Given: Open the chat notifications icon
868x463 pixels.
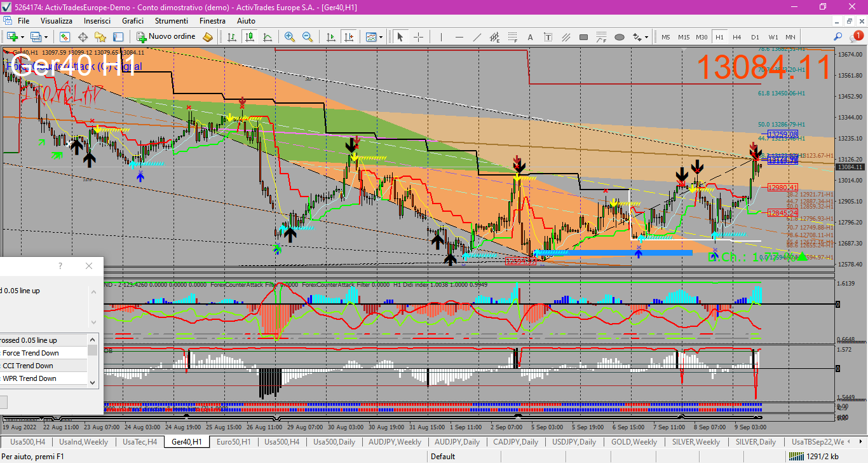Looking at the screenshot, I should click(858, 37).
